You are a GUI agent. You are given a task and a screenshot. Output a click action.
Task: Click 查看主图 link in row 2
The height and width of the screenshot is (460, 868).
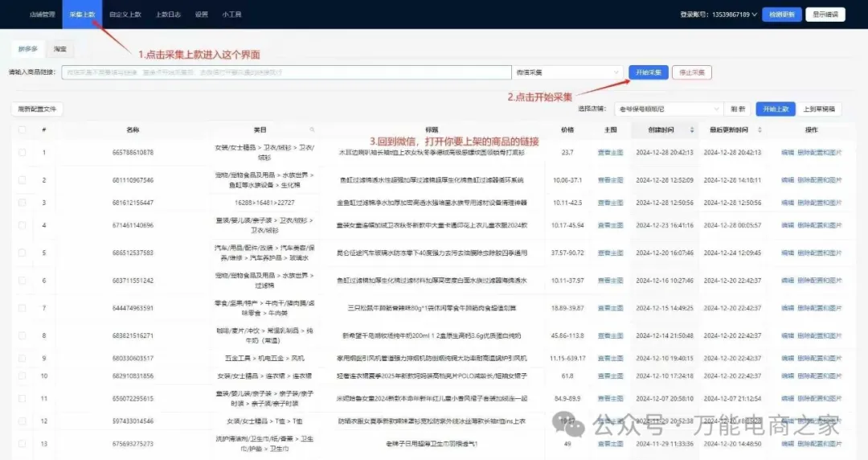[610, 180]
